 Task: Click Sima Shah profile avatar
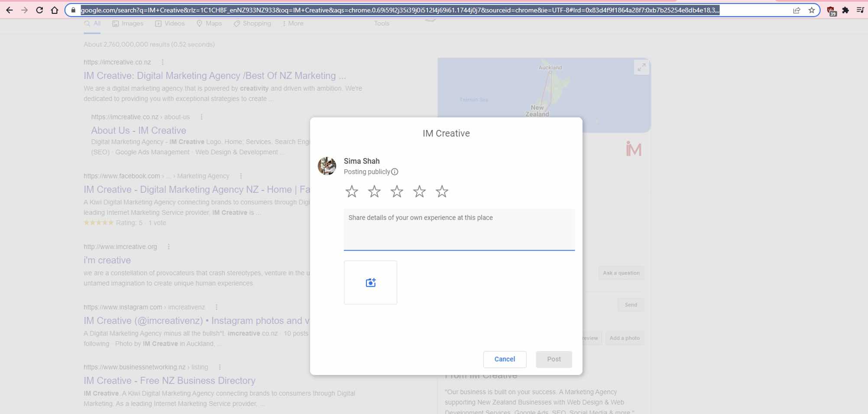(327, 166)
